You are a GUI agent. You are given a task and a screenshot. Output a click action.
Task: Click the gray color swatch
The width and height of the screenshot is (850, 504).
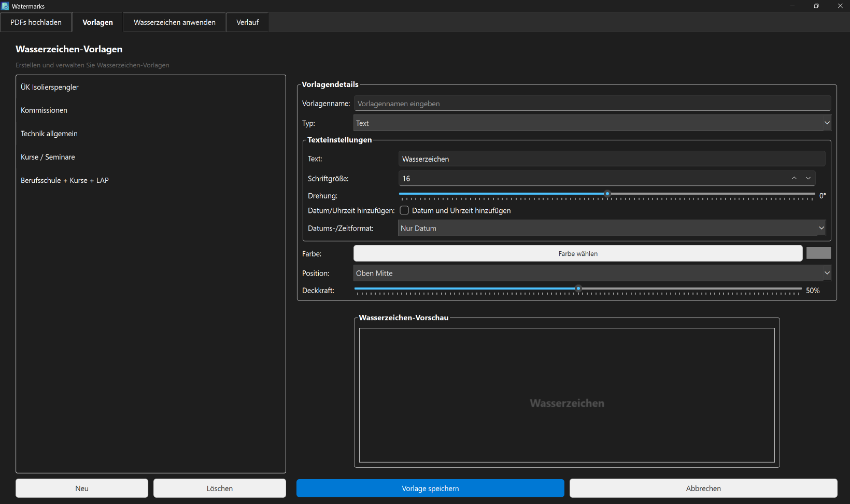click(x=819, y=253)
